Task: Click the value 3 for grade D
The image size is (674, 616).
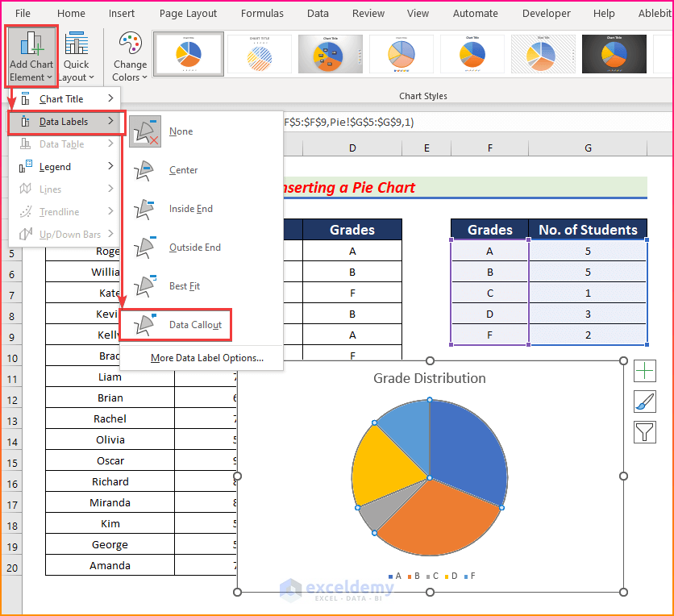Action: point(588,314)
